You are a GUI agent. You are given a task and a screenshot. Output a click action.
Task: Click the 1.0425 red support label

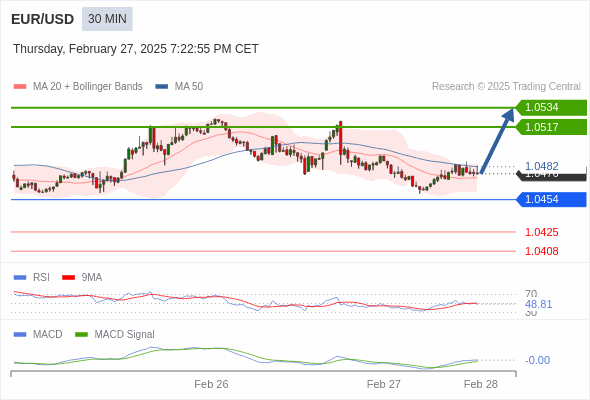pyautogui.click(x=541, y=232)
